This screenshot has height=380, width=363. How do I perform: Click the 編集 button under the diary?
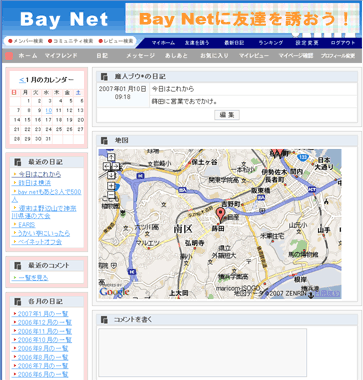(x=227, y=115)
